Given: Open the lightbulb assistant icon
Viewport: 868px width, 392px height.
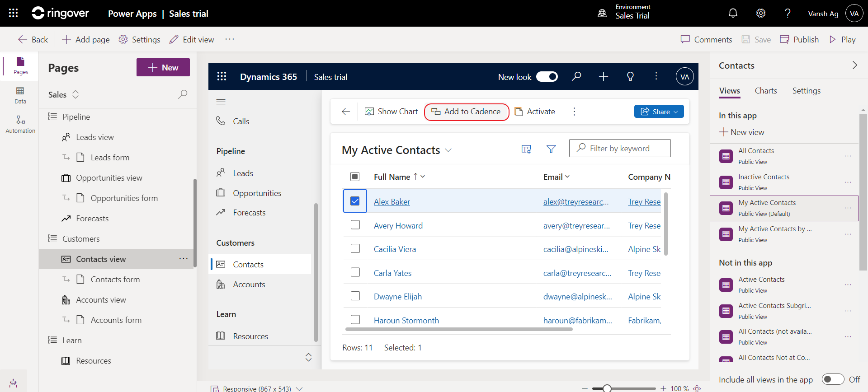Looking at the screenshot, I should tap(630, 76).
